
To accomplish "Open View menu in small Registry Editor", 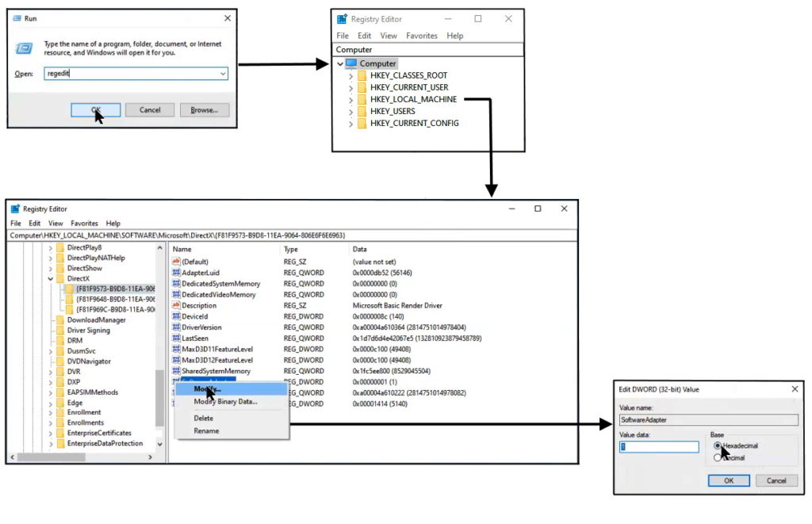I will (389, 36).
